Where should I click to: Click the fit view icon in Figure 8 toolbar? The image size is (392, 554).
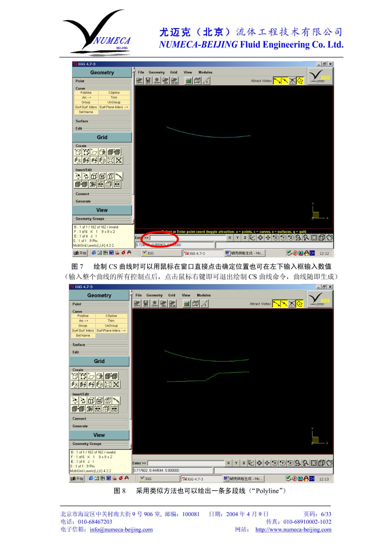(314, 463)
